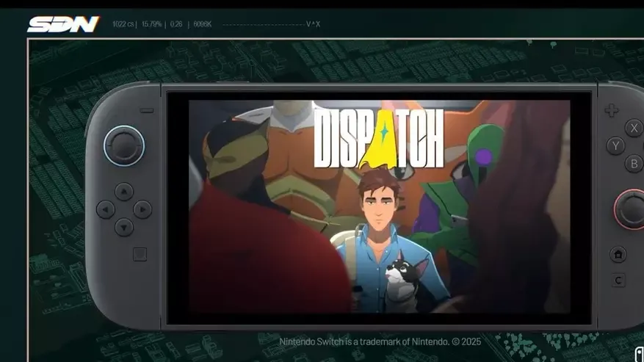
Task: Click the "0:26" time readout
Action: tap(176, 24)
